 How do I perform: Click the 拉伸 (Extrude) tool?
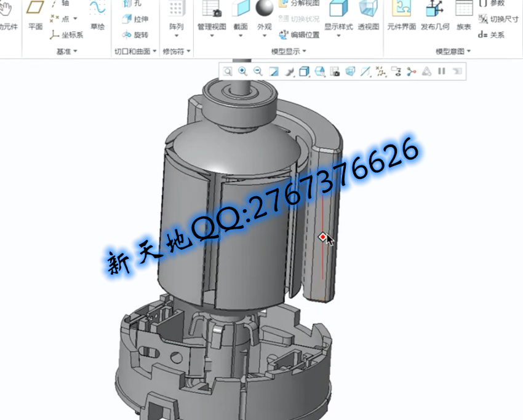click(x=135, y=19)
